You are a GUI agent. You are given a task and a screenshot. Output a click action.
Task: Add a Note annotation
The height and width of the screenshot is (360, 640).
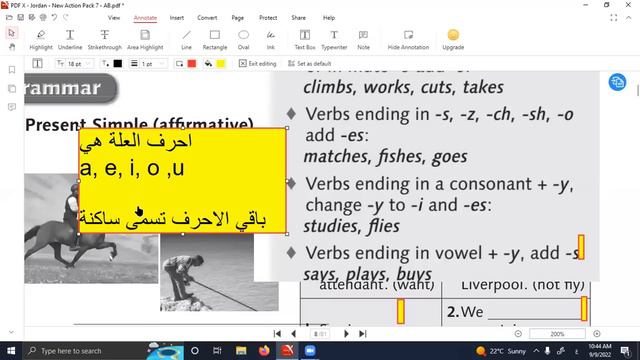(363, 40)
